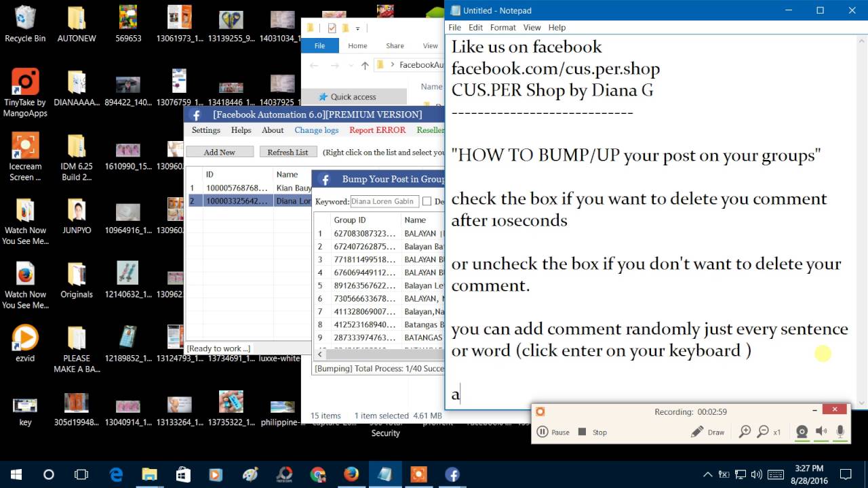Click the zoom out magnifier in recorder
The width and height of the screenshot is (868, 488).
[x=763, y=432]
